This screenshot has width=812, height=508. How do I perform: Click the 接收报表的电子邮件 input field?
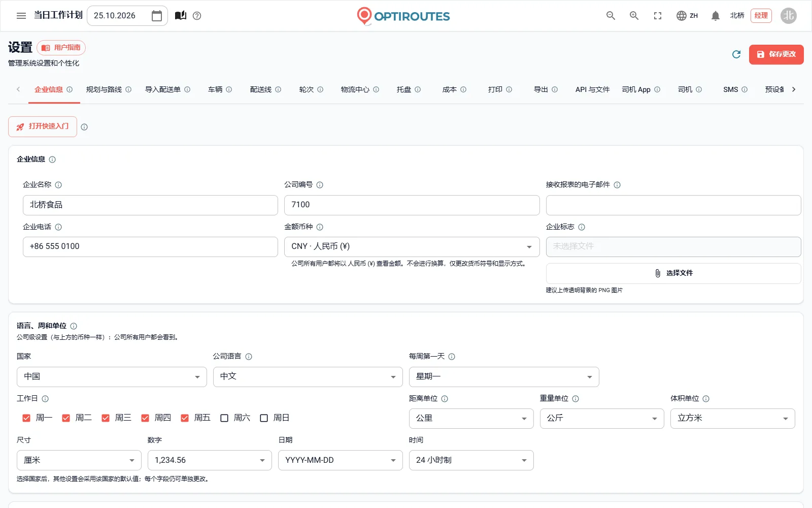(673, 205)
